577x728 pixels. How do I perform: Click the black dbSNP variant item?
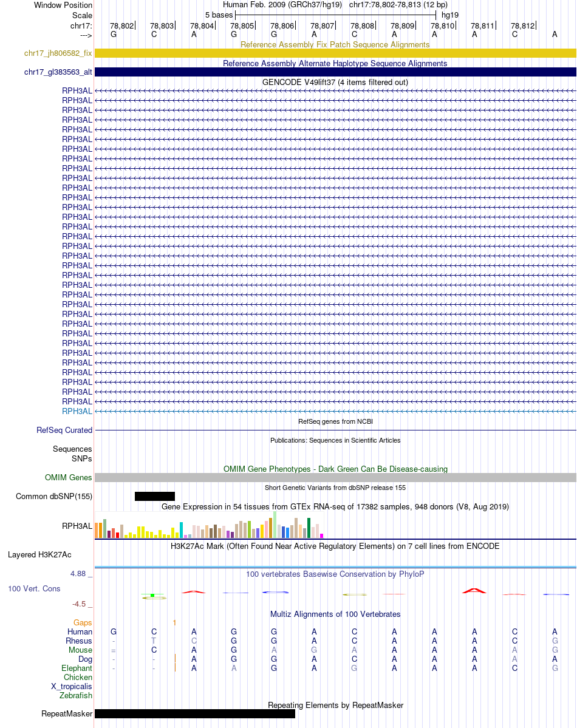(x=155, y=496)
